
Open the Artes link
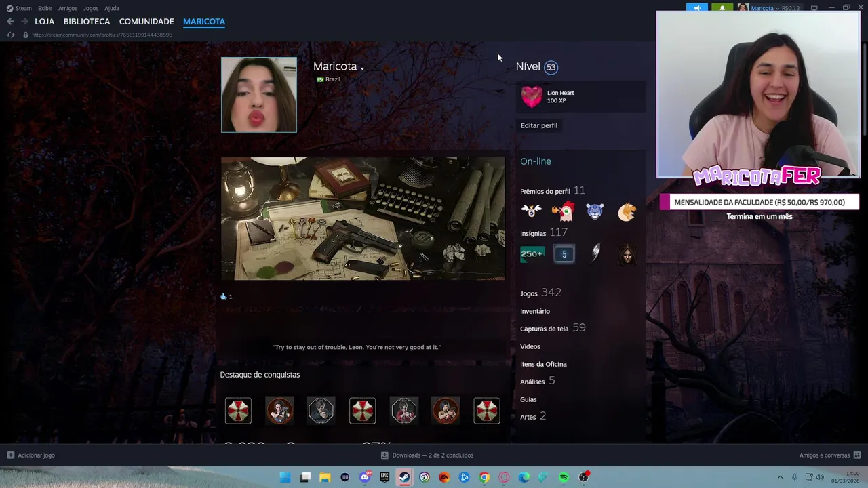pos(528,417)
